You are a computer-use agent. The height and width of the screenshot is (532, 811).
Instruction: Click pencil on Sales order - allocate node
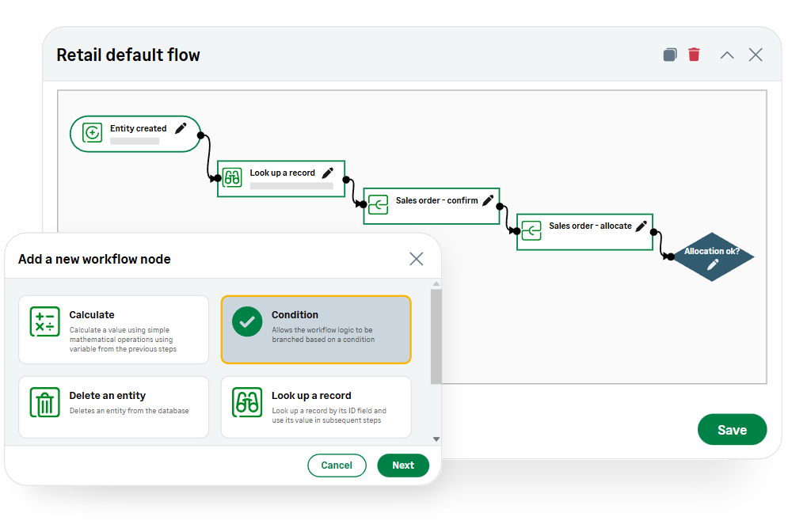coord(642,226)
